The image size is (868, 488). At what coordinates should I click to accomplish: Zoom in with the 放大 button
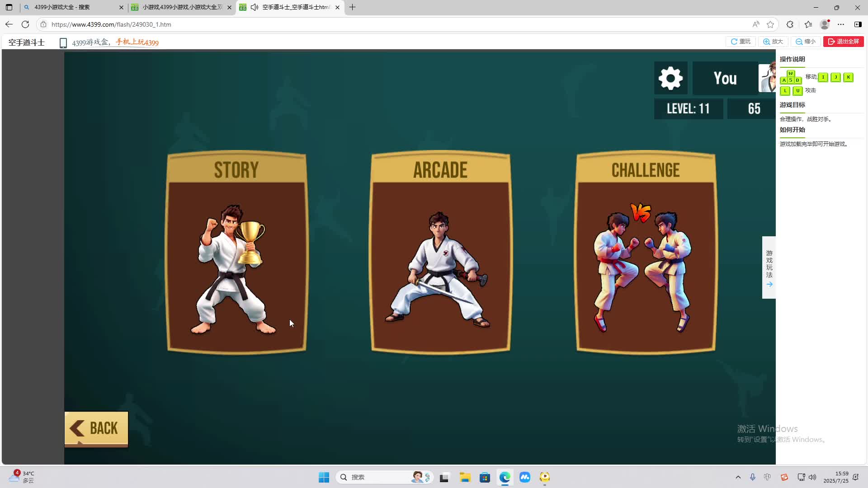click(773, 42)
